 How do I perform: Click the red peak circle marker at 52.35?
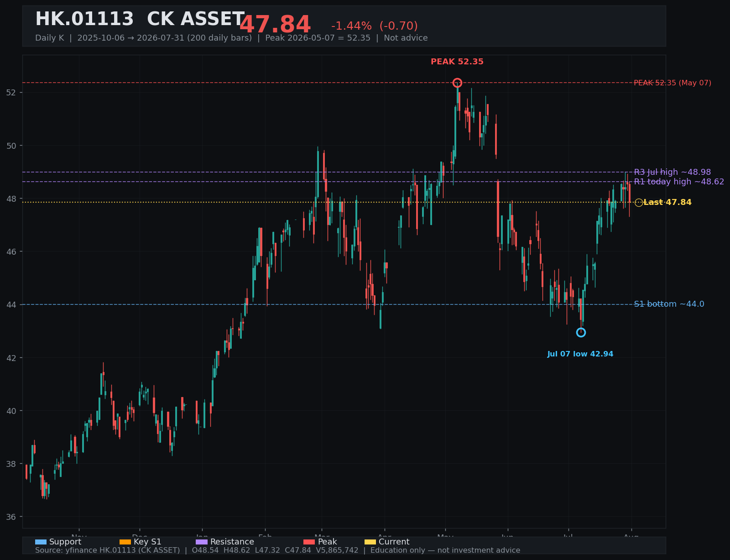click(x=457, y=83)
